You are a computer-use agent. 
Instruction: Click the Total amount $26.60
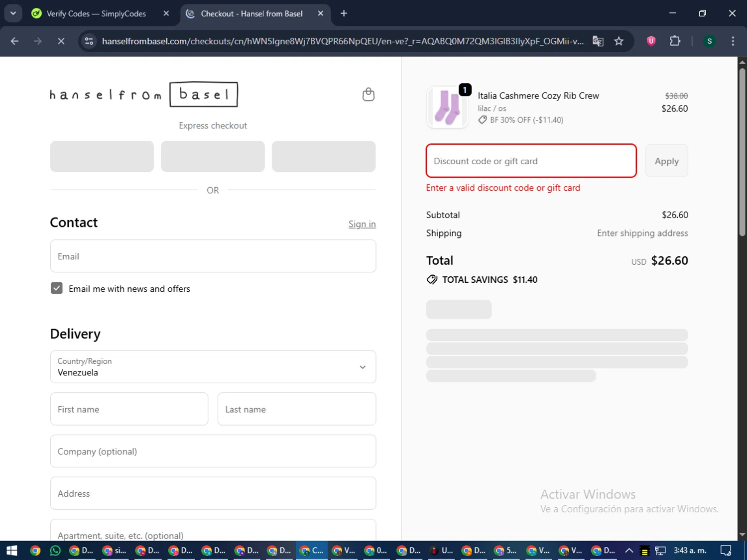coord(669,260)
